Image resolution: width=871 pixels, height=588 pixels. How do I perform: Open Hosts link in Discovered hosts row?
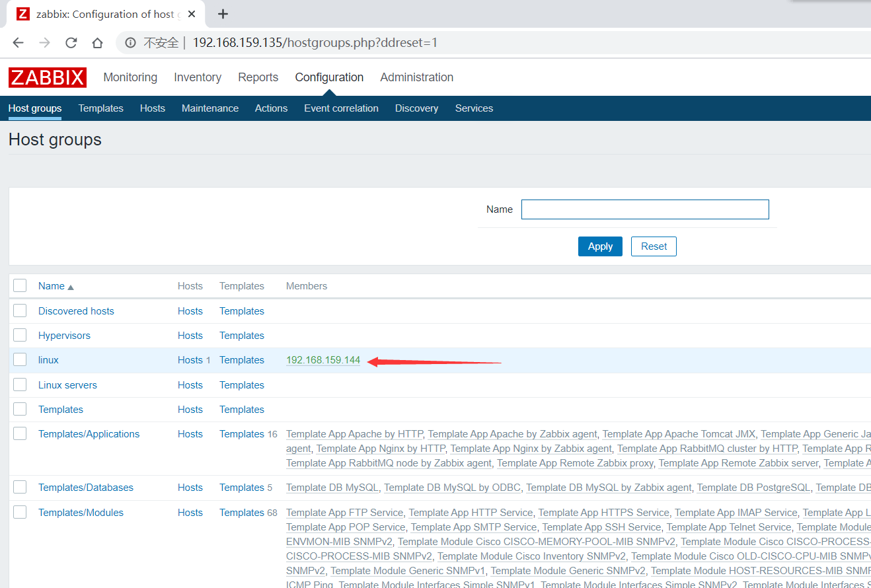point(190,311)
